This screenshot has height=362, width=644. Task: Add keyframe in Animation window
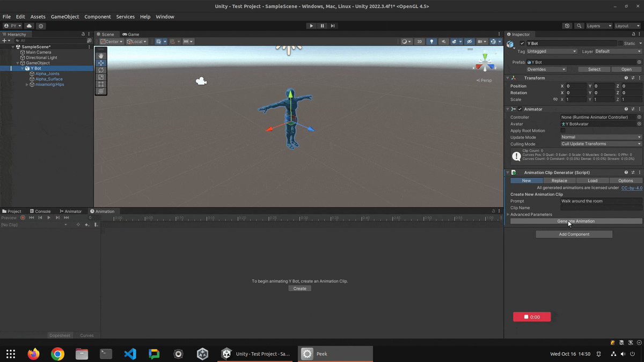(87, 225)
